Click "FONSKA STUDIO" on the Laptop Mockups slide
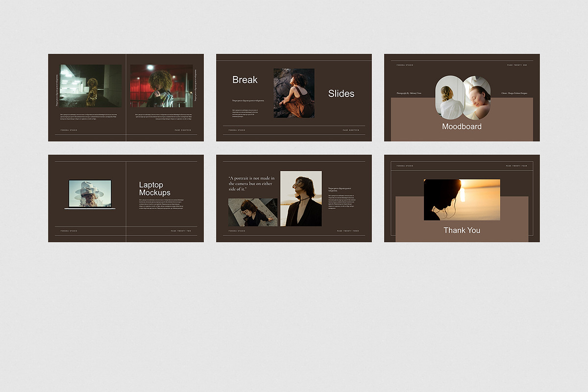Screen dimensions: 588x392 pyautogui.click(x=69, y=231)
